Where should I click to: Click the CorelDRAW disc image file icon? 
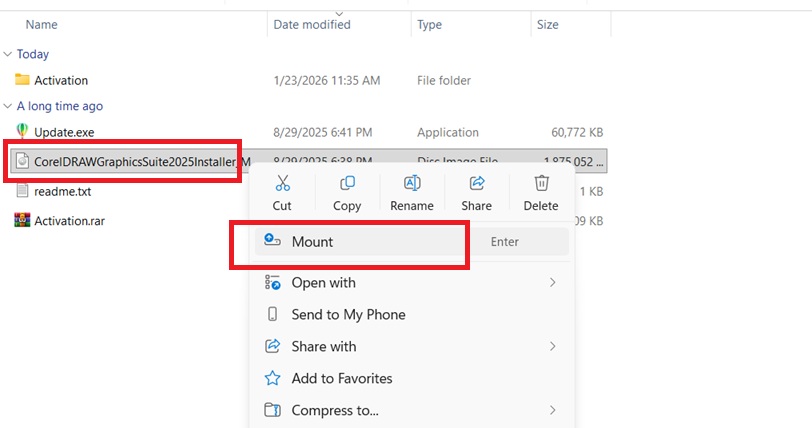[x=22, y=161]
